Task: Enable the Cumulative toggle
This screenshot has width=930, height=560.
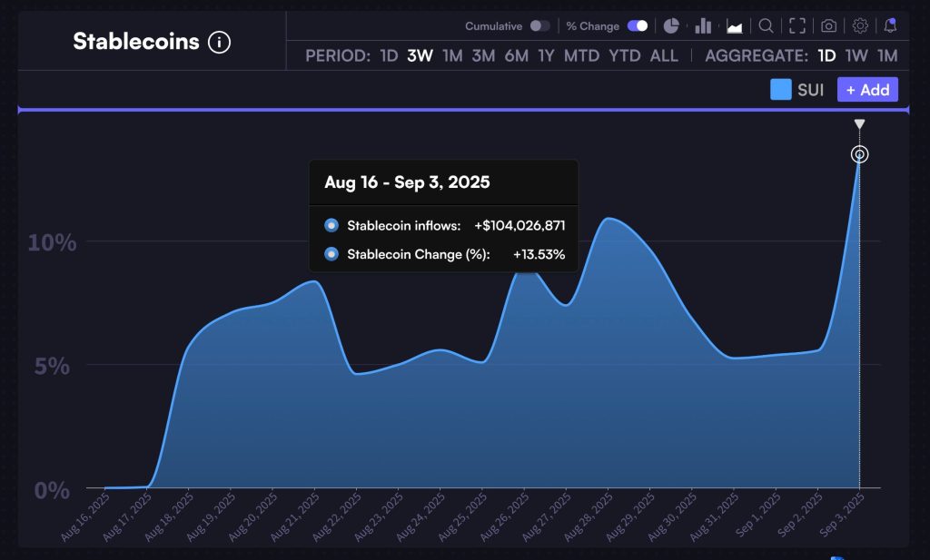Action: click(x=539, y=26)
